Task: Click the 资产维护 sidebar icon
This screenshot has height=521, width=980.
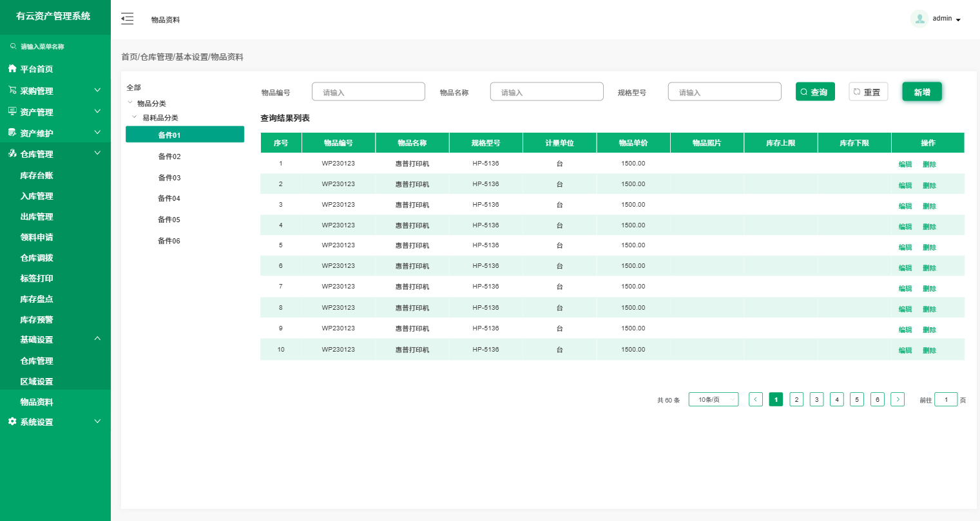Action: [x=12, y=133]
